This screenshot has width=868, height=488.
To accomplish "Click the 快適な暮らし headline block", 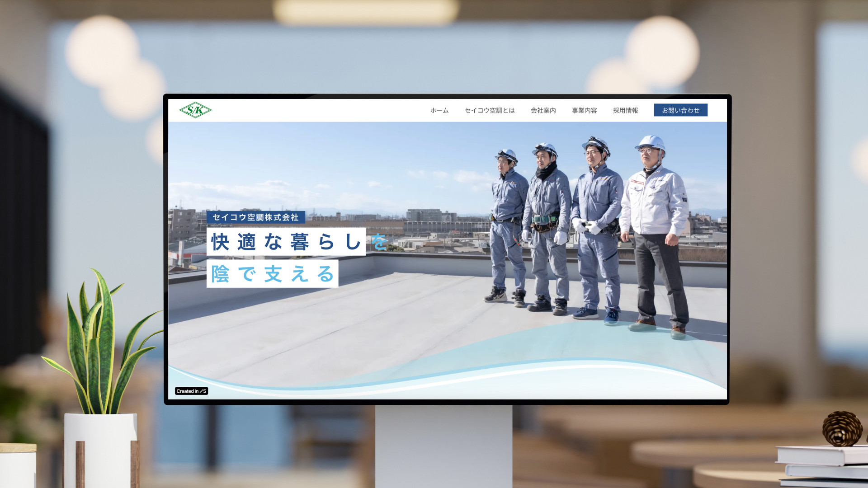I will (286, 242).
